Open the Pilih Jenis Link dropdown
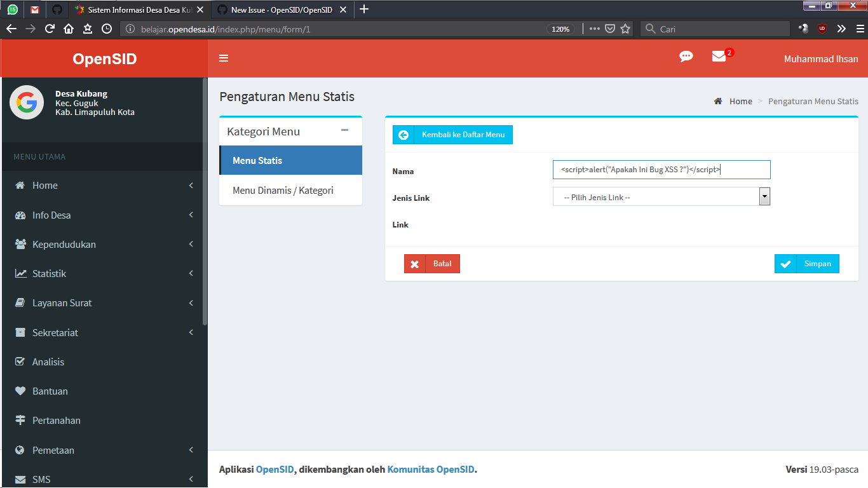The image size is (868, 488). click(661, 196)
